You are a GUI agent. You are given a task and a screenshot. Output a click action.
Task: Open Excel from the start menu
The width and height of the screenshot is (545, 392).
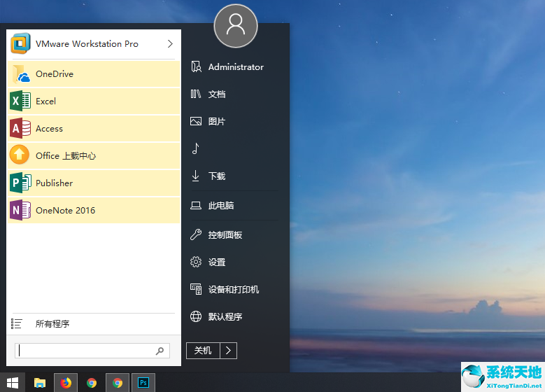(x=45, y=101)
